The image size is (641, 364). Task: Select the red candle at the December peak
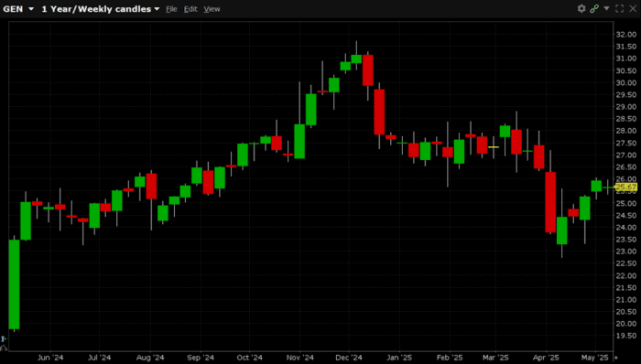(x=367, y=70)
